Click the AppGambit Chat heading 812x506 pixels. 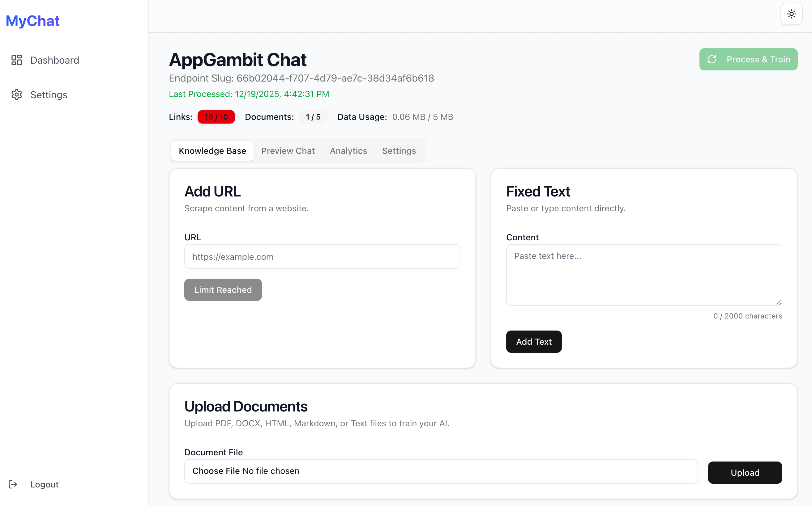pos(237,60)
